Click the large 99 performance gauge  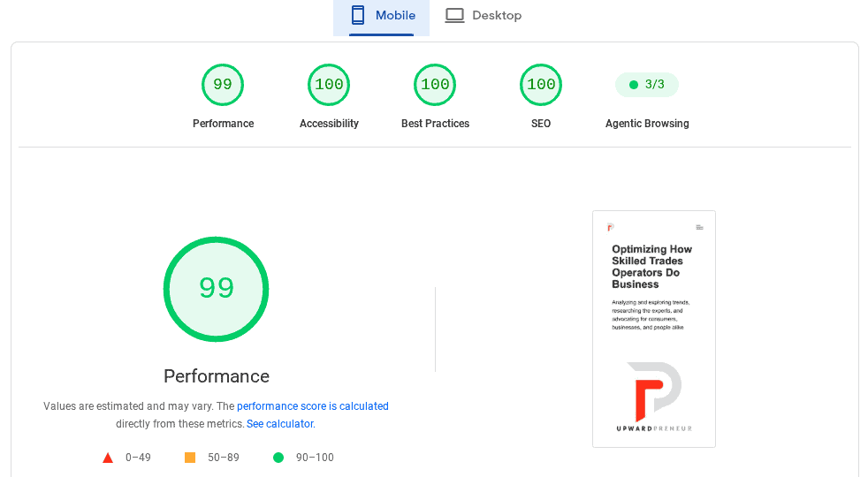tap(216, 289)
